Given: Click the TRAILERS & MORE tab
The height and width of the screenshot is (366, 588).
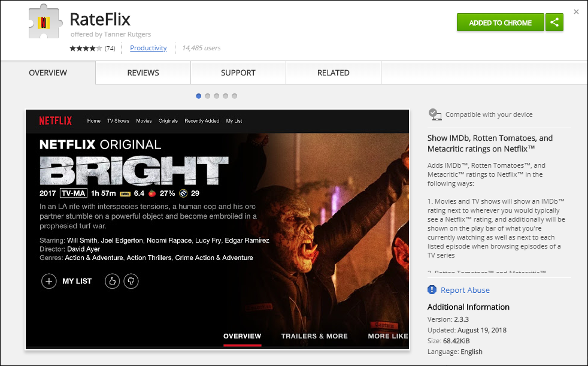Looking at the screenshot, I should coord(314,337).
